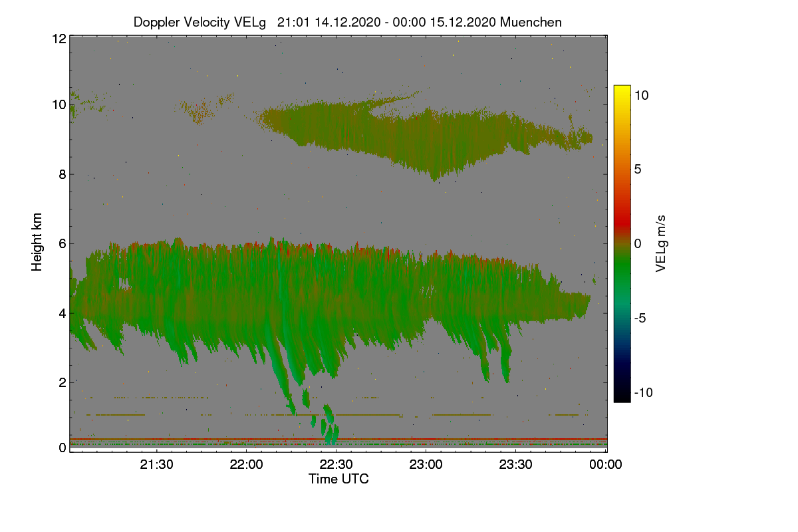Screen dimensions: 798x532
Task: Select the 22:30 time axis tick label
Action: pos(336,465)
